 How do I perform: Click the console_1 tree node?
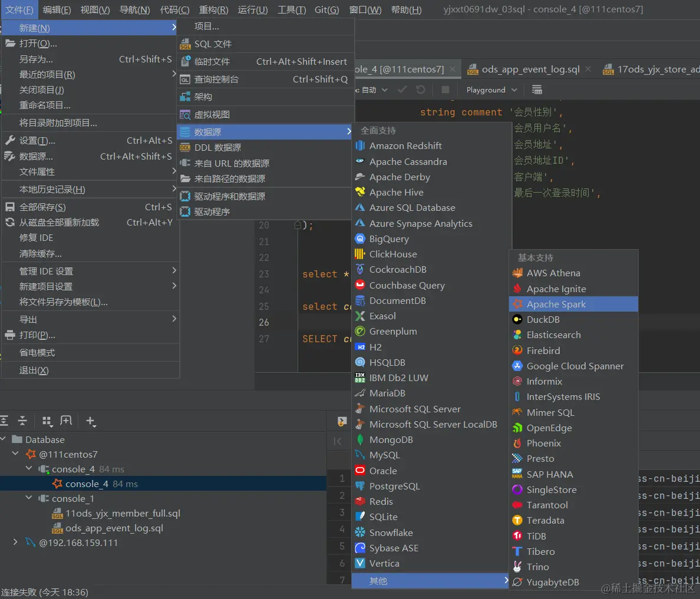pos(72,498)
